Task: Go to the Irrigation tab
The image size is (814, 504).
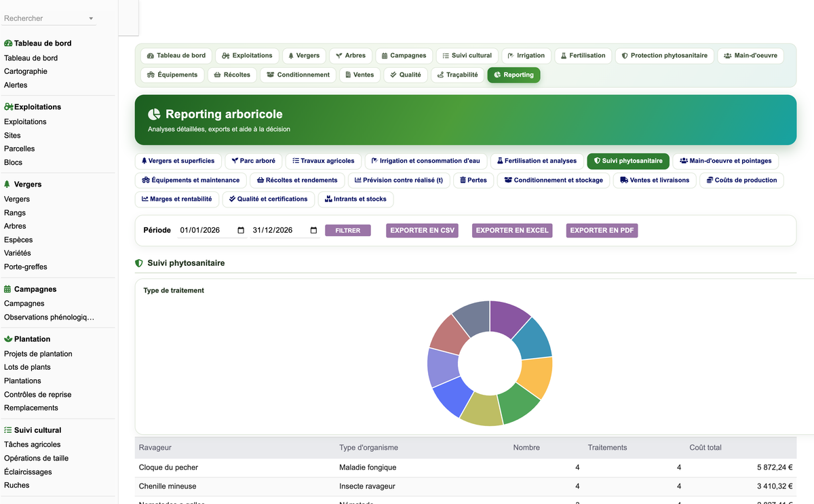Action: click(526, 56)
